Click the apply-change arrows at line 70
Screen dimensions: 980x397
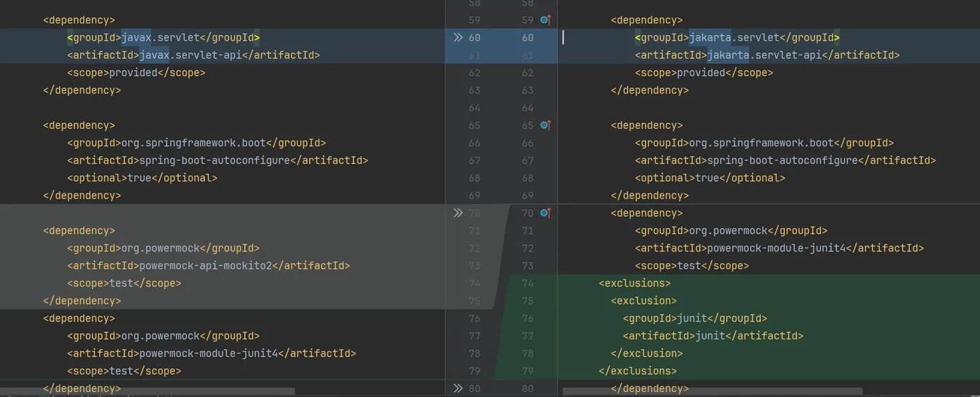tap(458, 213)
